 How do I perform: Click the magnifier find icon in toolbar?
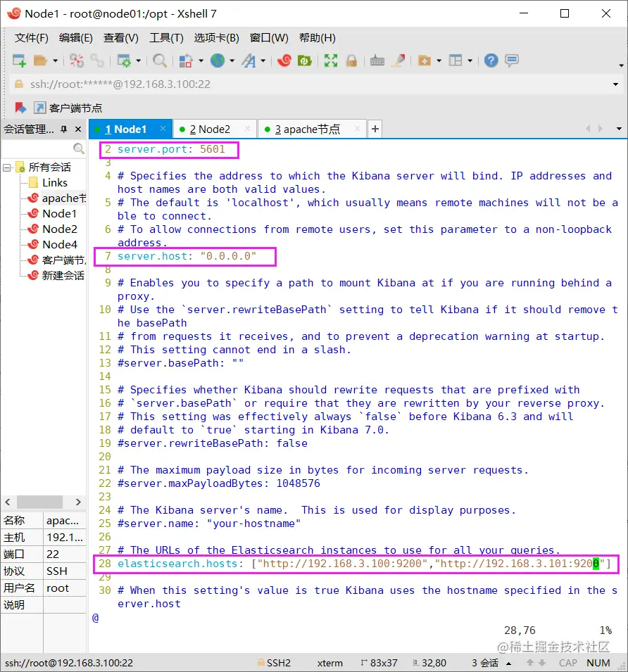[160, 61]
